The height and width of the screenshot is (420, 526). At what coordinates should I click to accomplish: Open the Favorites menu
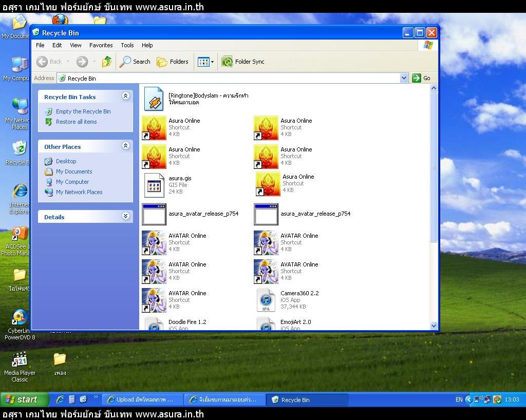pyautogui.click(x=101, y=45)
